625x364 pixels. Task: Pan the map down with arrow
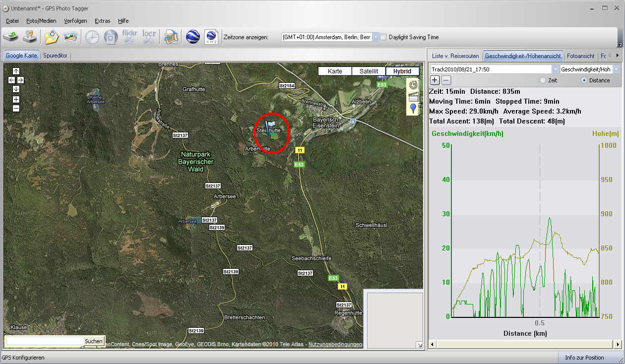pyautogui.click(x=16, y=89)
